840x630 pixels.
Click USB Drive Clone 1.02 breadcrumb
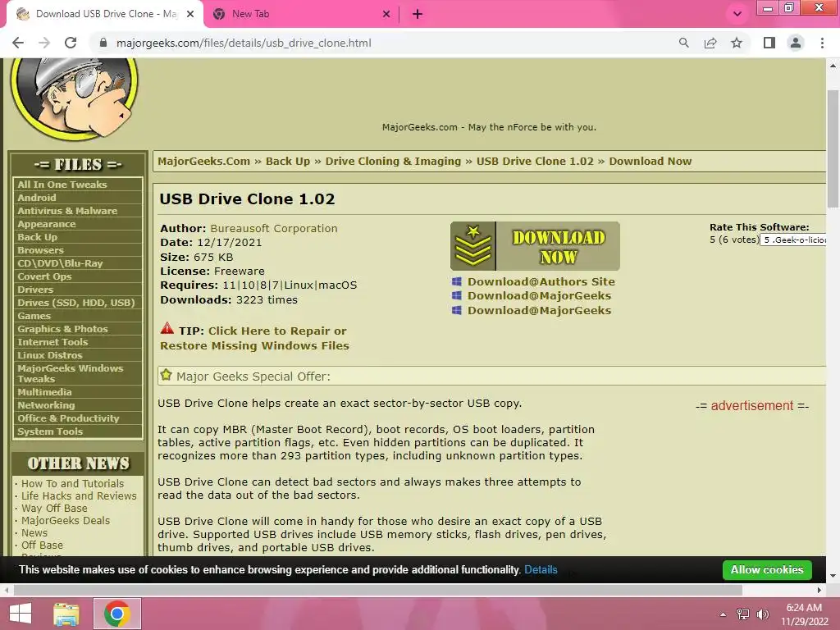pyautogui.click(x=535, y=162)
